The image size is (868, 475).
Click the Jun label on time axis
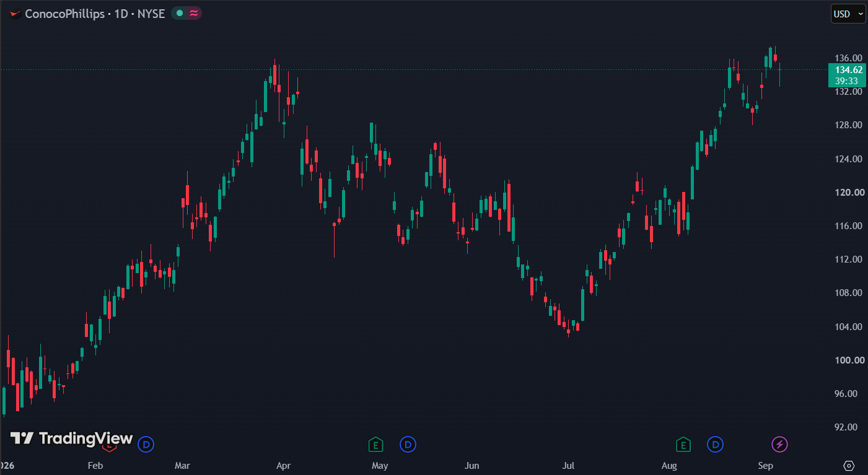pyautogui.click(x=472, y=465)
